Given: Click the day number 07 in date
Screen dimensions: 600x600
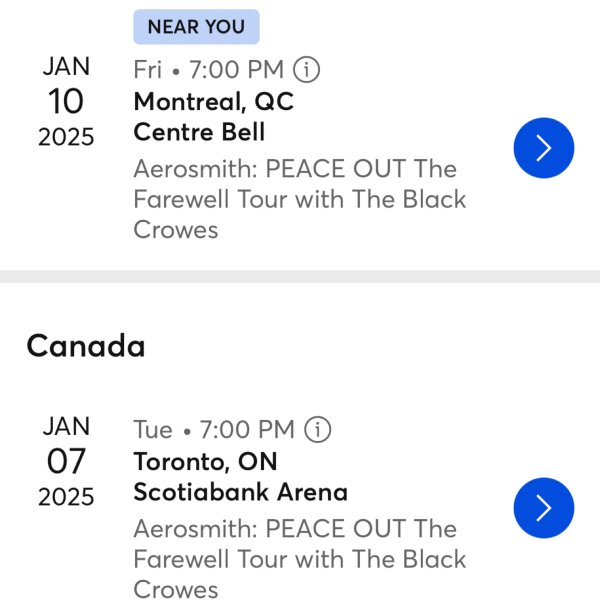Looking at the screenshot, I should point(66,461).
